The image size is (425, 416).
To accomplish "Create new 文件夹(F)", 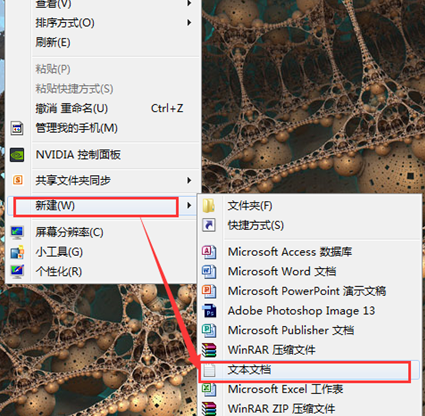I will (x=250, y=206).
